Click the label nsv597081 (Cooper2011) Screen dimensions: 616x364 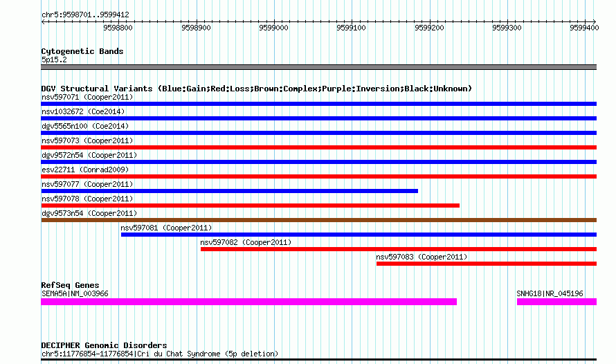166,228
